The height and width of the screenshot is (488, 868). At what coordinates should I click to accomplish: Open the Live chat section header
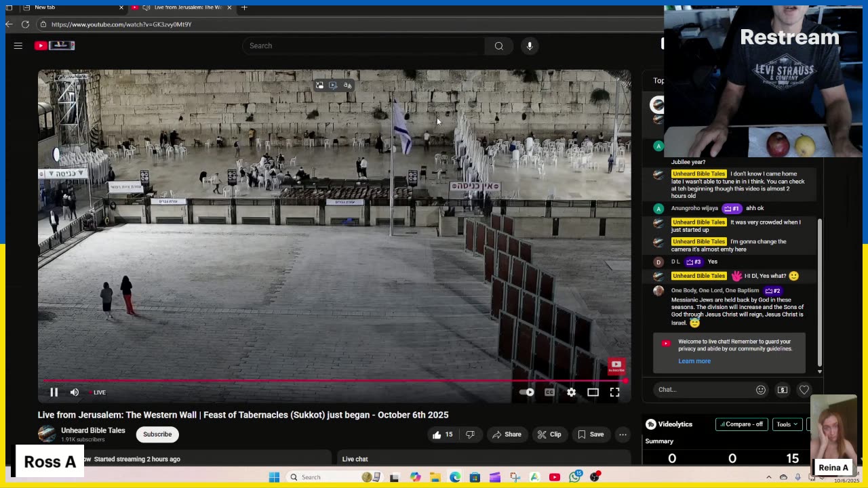tap(355, 459)
